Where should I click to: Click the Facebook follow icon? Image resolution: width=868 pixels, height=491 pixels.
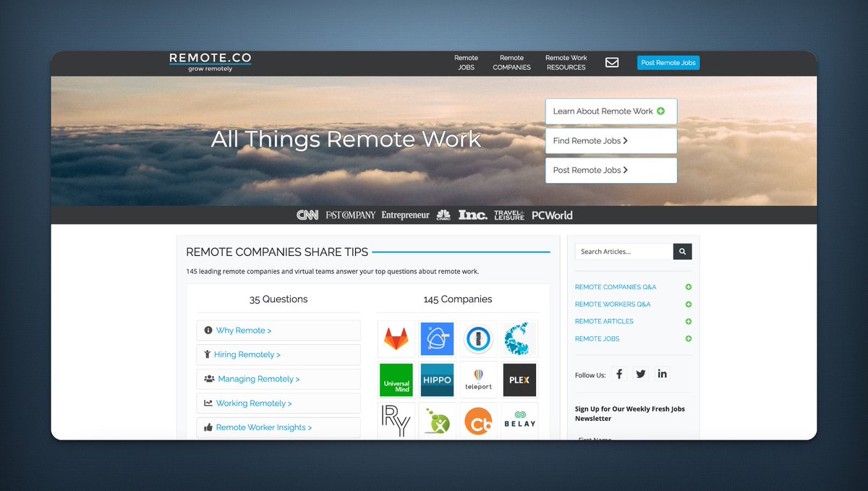(619, 374)
